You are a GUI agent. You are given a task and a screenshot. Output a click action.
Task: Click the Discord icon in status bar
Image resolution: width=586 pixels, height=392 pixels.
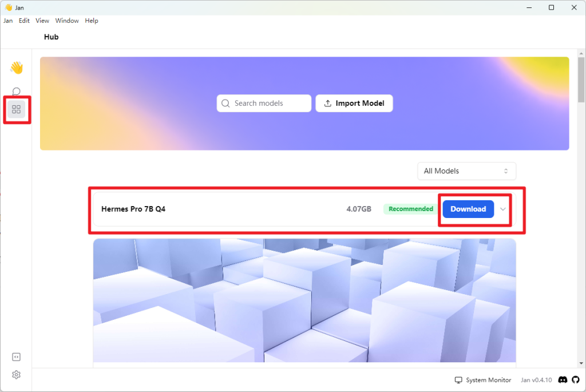click(x=563, y=380)
